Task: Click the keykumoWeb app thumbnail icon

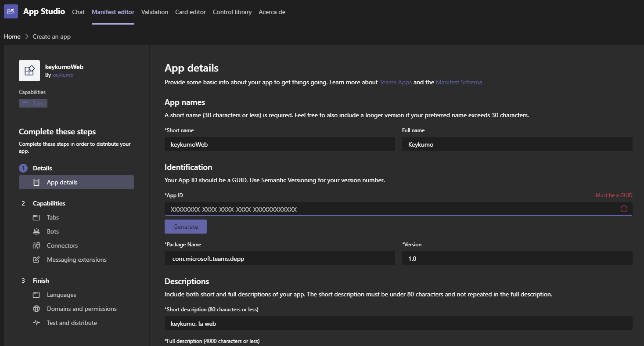Action: tap(29, 71)
